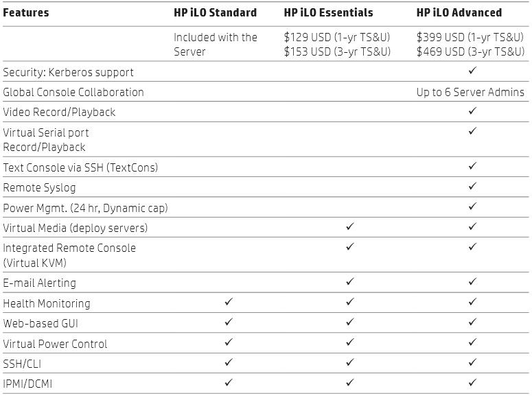Select the HP iLO Standard column header
Image resolution: width=532 pixels, height=398 pixels.
pyautogui.click(x=215, y=12)
